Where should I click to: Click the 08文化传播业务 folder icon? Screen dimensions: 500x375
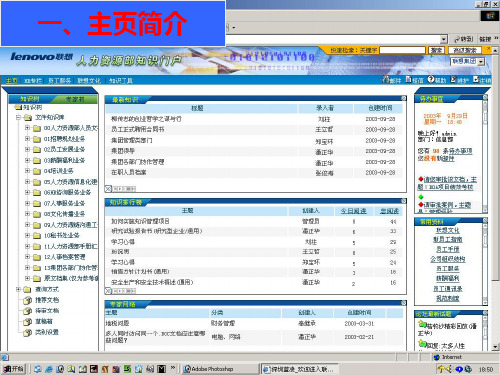click(x=37, y=214)
